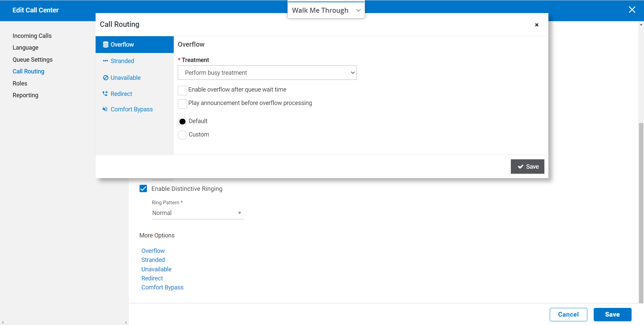Image resolution: width=644 pixels, height=325 pixels.
Task: Click the page vertical scrollbar
Action: [641, 201]
